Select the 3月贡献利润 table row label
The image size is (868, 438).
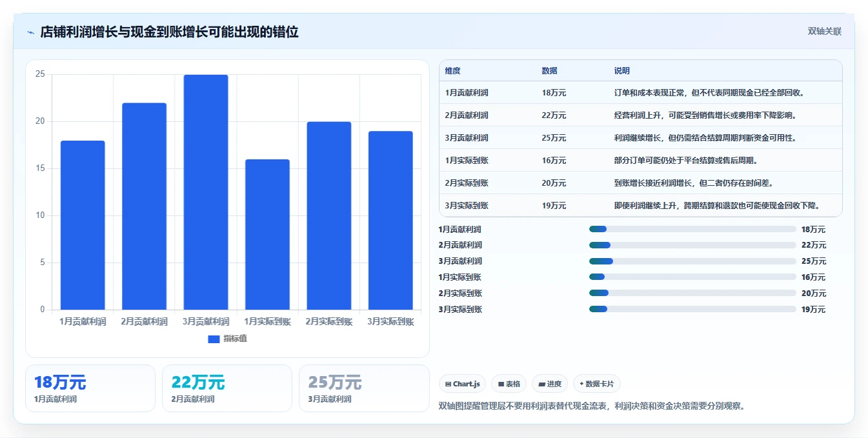(467, 138)
